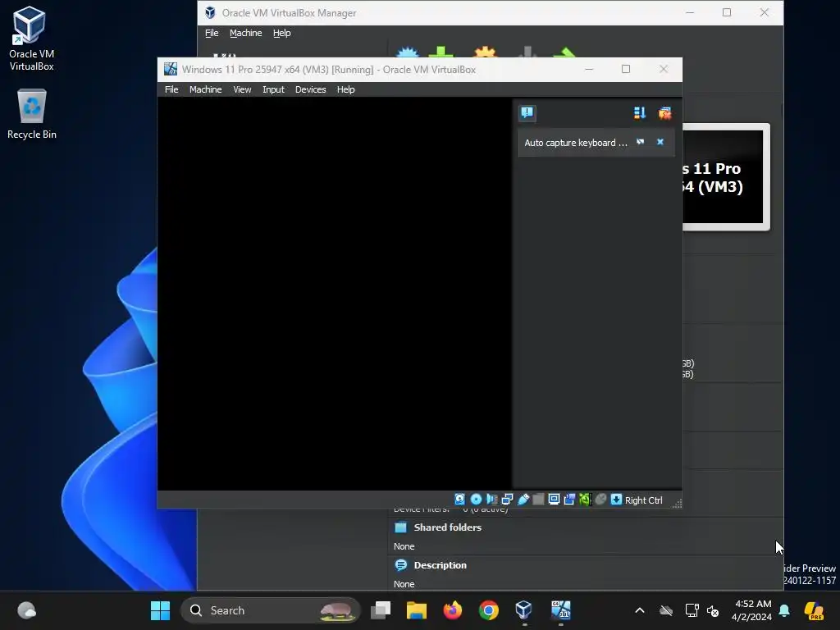840x630 pixels.
Task: Minimize the running VM window
Action: coord(589,69)
